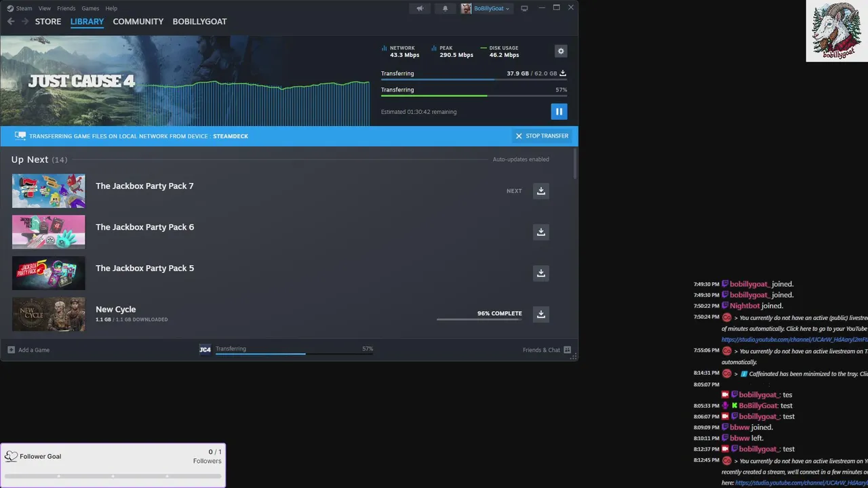Screen dimensions: 868x488
Task: Click the green Transferring 57% progress bar
Action: point(474,96)
